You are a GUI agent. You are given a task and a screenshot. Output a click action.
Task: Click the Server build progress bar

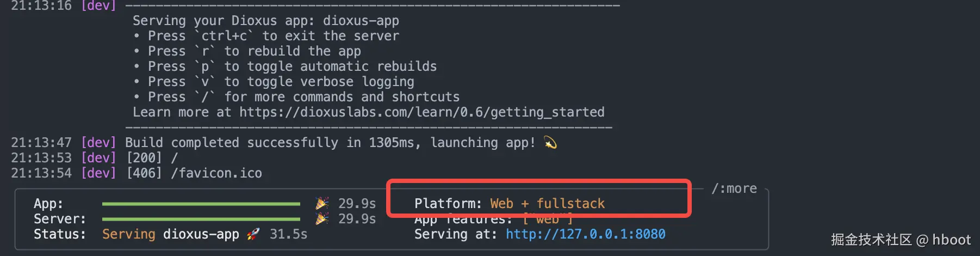pyautogui.click(x=201, y=219)
